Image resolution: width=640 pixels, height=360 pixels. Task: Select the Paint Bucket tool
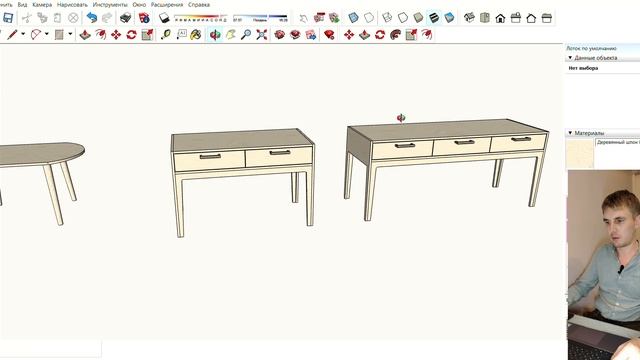pyautogui.click(x=196, y=35)
